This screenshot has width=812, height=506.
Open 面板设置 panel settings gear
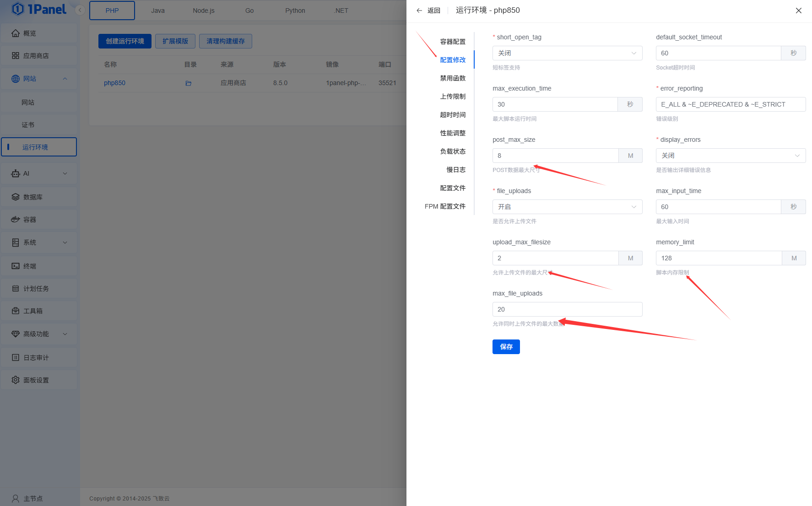click(x=16, y=380)
